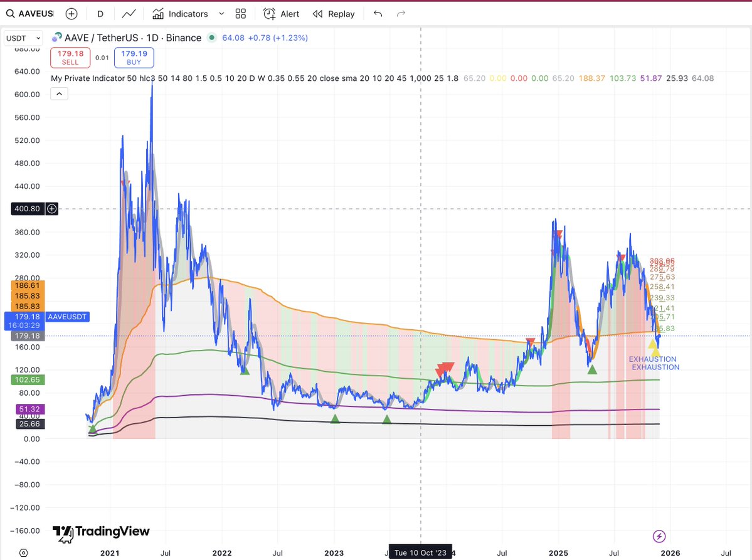This screenshot has height=560, width=752.
Task: Click the 179.18 SELL button
Action: (70, 57)
